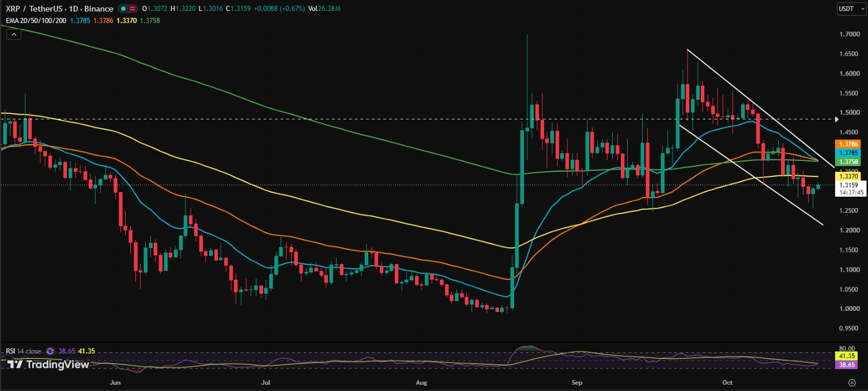
Task: Click the blue 1.3785 price axis label
Action: click(847, 153)
